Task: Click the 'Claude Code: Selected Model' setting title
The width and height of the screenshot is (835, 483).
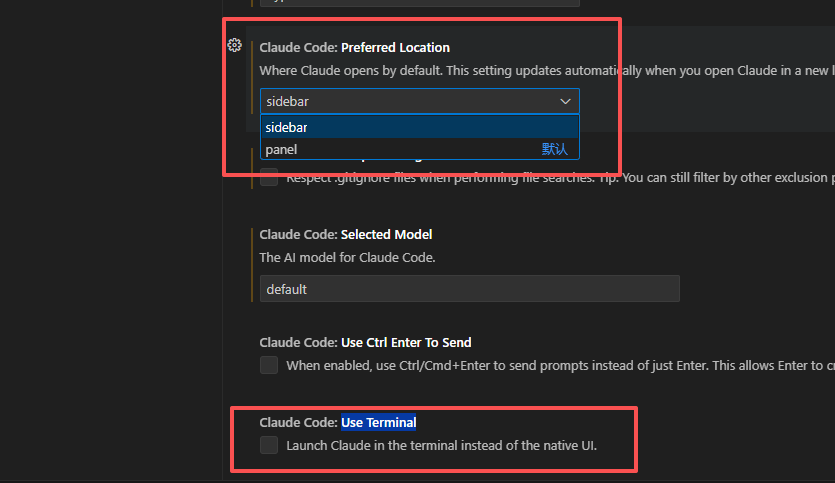Action: 345,234
